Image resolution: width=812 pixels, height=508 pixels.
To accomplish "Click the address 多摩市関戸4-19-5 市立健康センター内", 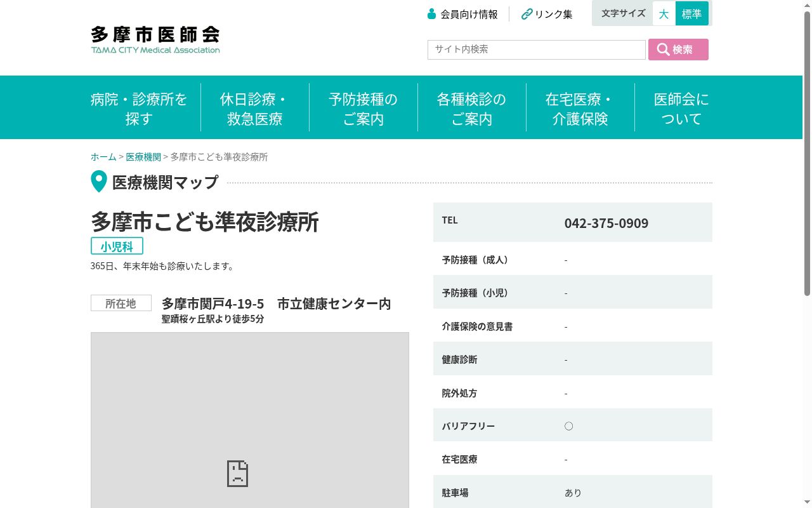I will coord(277,304).
